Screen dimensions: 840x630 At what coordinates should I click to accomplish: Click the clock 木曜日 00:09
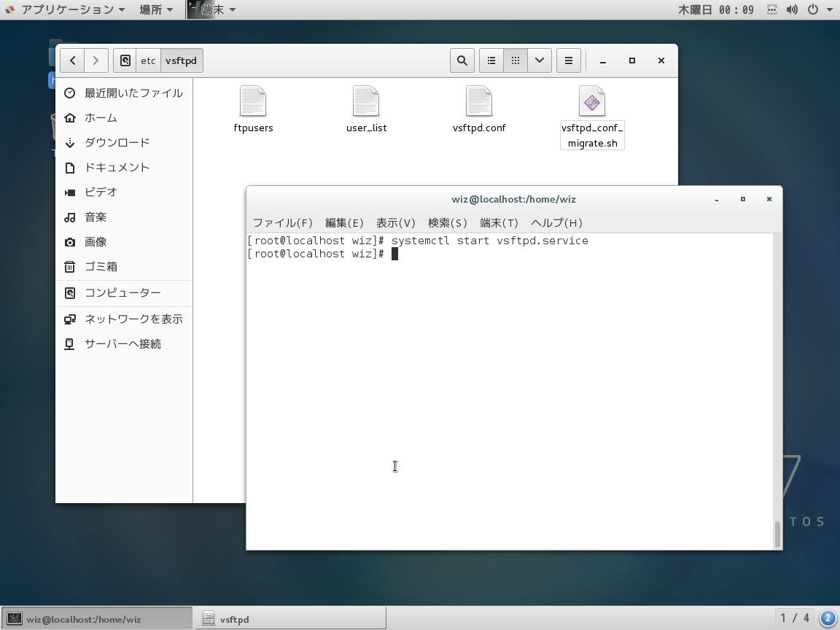716,9
